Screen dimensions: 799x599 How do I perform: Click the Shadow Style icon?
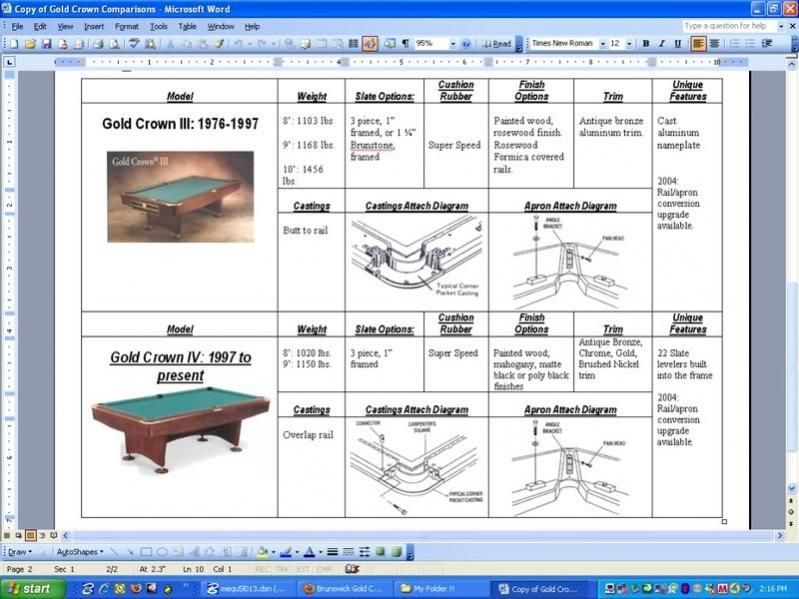tap(380, 552)
